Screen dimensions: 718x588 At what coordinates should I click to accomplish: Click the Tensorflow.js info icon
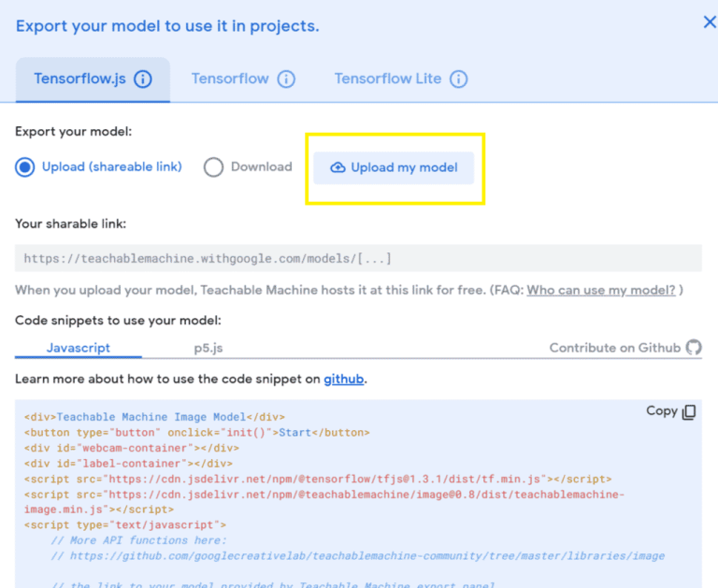point(143,79)
